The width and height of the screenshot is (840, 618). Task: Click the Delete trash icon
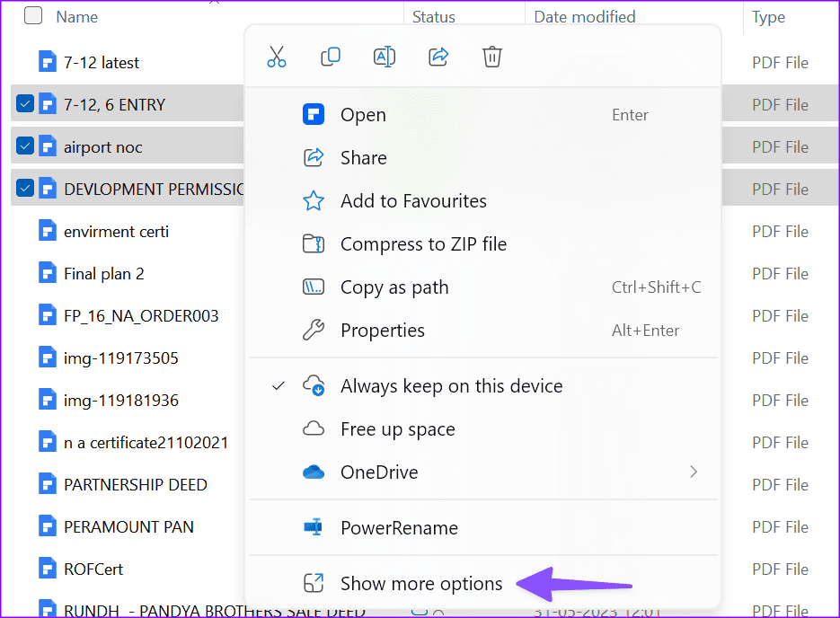point(491,57)
